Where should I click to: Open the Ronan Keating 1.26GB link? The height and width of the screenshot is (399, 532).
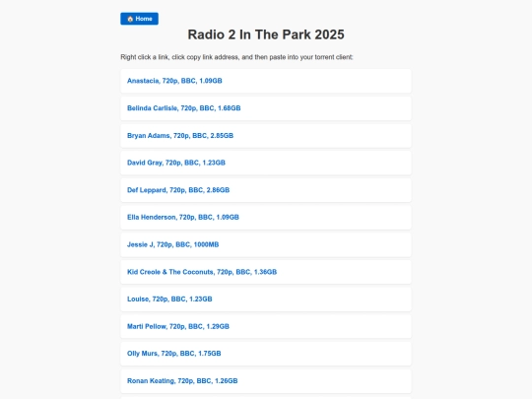tap(182, 381)
